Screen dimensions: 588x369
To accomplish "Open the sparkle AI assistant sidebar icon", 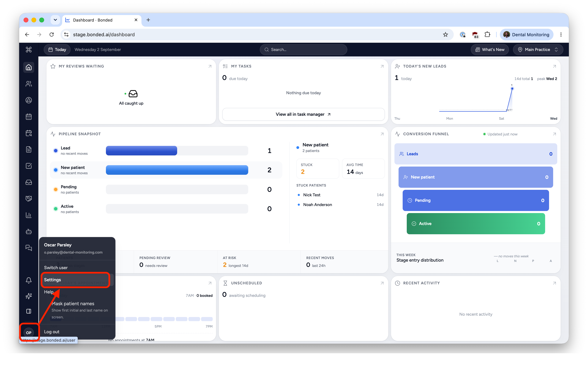I will tap(29, 296).
